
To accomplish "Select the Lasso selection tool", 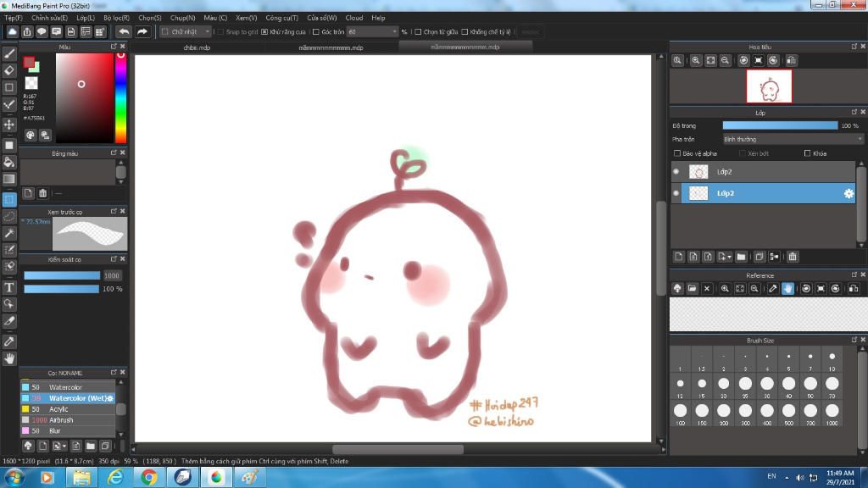I will pyautogui.click(x=9, y=216).
